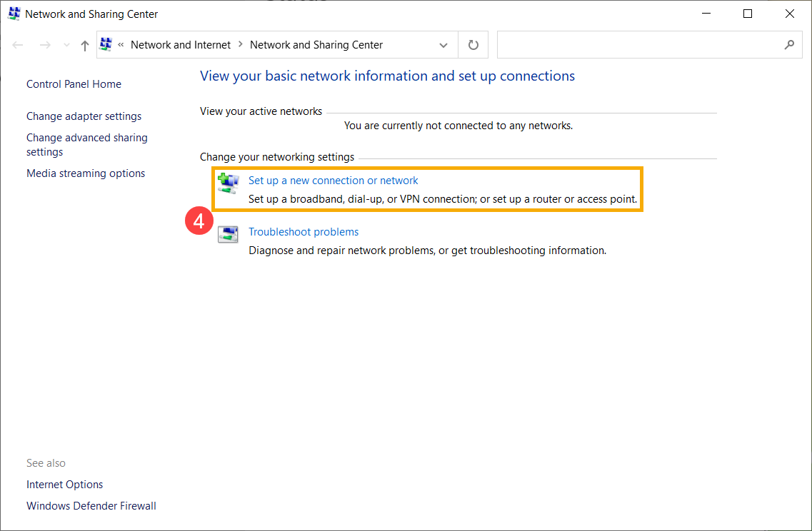Open Change adapter settings
This screenshot has width=812, height=531.
click(x=84, y=116)
